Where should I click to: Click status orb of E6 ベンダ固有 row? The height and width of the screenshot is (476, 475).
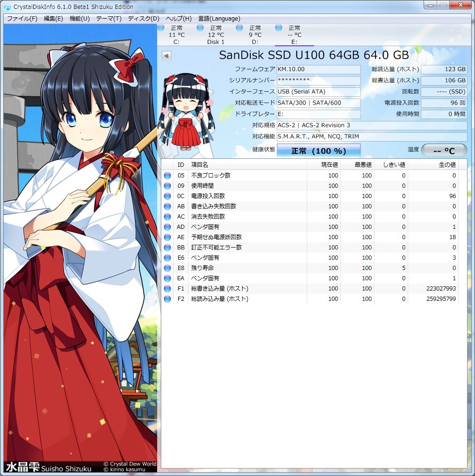[167, 258]
